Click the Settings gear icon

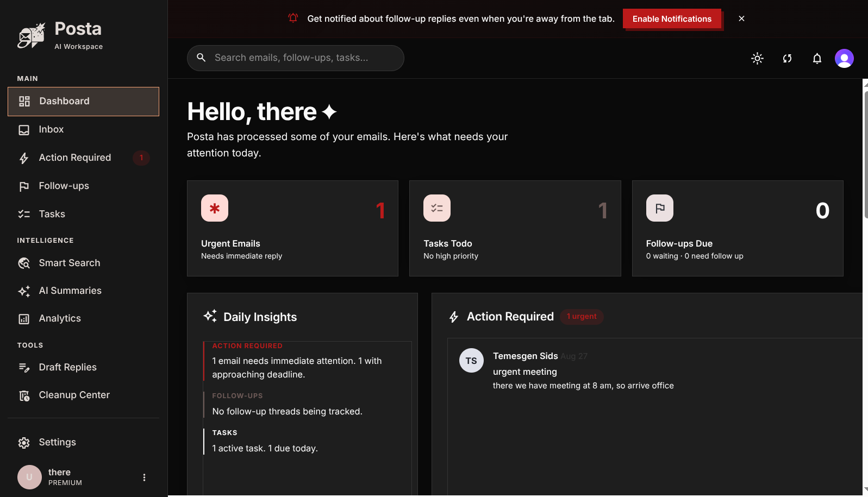point(24,443)
